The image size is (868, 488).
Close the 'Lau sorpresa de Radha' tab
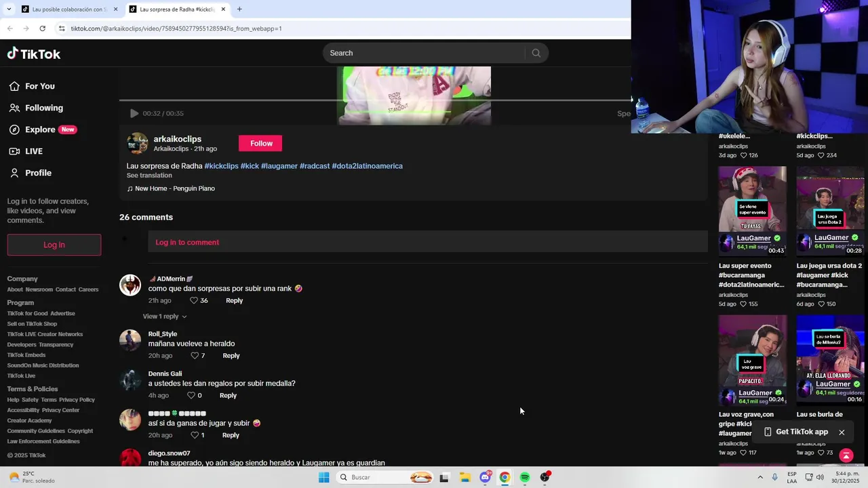[x=223, y=9]
